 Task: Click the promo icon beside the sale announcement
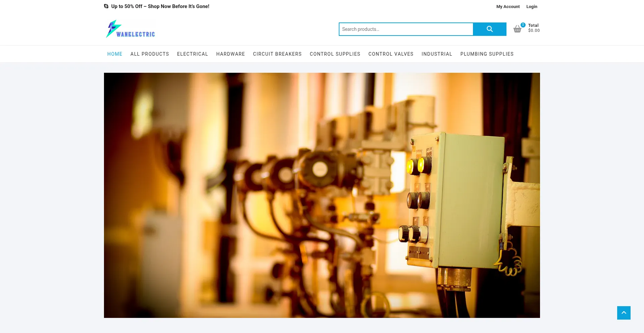click(x=106, y=6)
